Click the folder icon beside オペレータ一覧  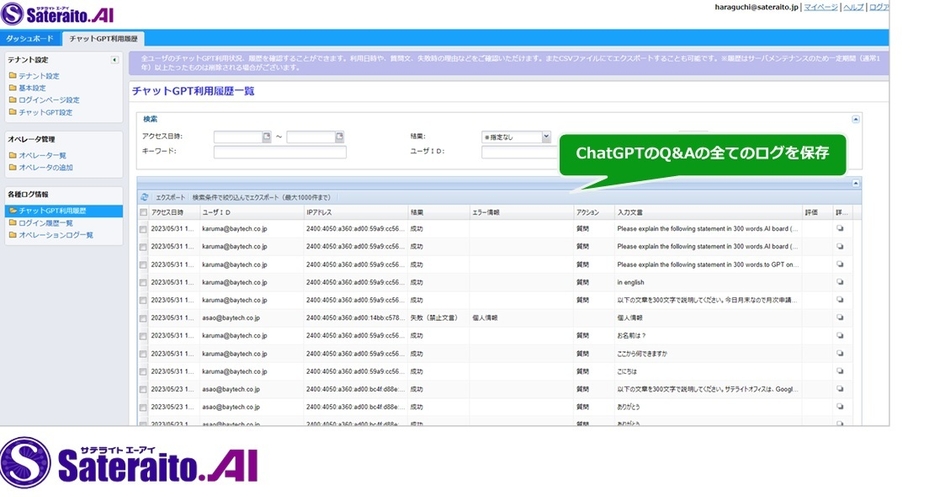[12, 155]
